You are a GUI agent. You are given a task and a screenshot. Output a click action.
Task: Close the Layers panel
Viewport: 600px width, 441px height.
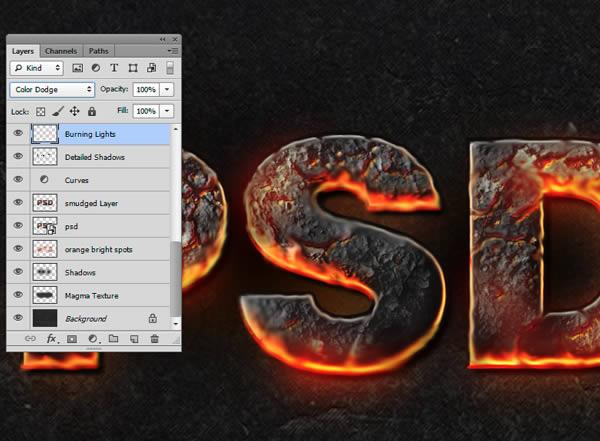175,39
